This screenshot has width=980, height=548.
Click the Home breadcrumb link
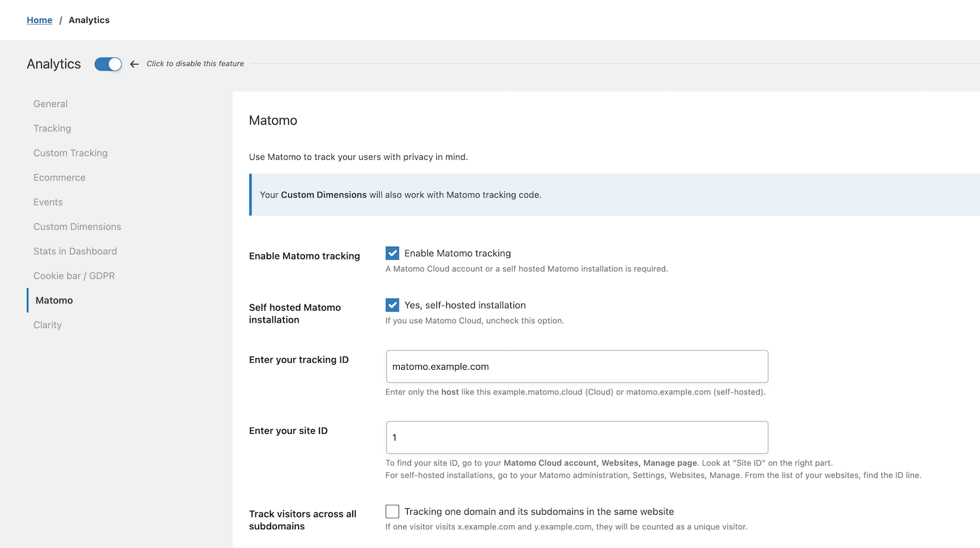click(39, 20)
